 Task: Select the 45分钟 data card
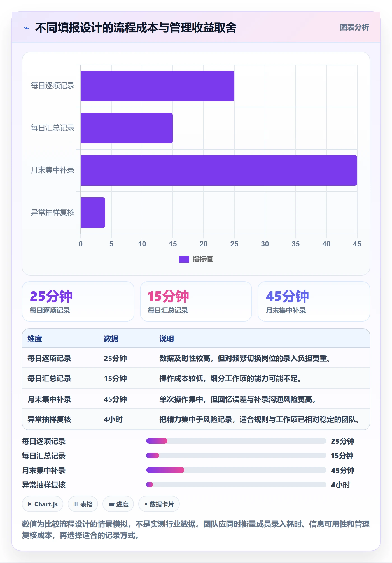pos(314,301)
